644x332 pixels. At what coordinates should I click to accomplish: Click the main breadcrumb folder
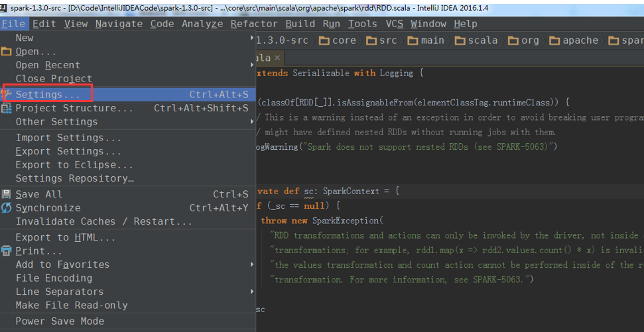(427, 40)
